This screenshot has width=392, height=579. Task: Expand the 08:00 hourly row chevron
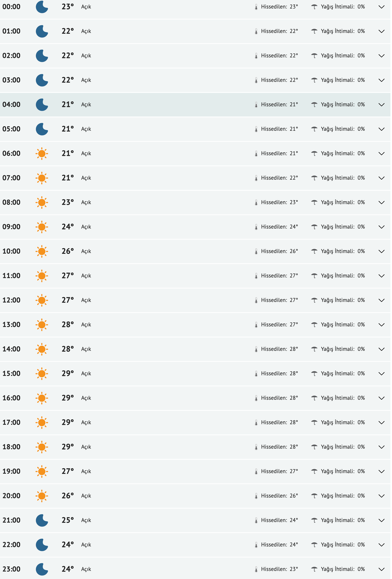(x=381, y=203)
